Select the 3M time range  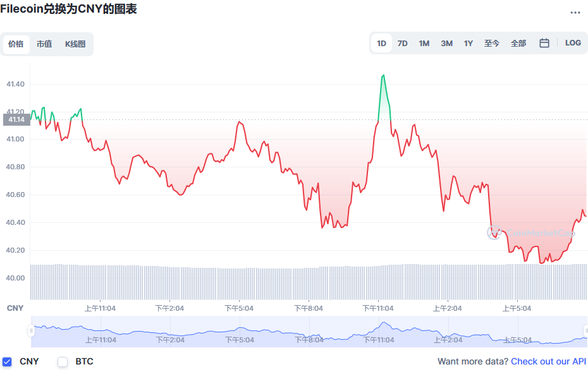pos(446,44)
